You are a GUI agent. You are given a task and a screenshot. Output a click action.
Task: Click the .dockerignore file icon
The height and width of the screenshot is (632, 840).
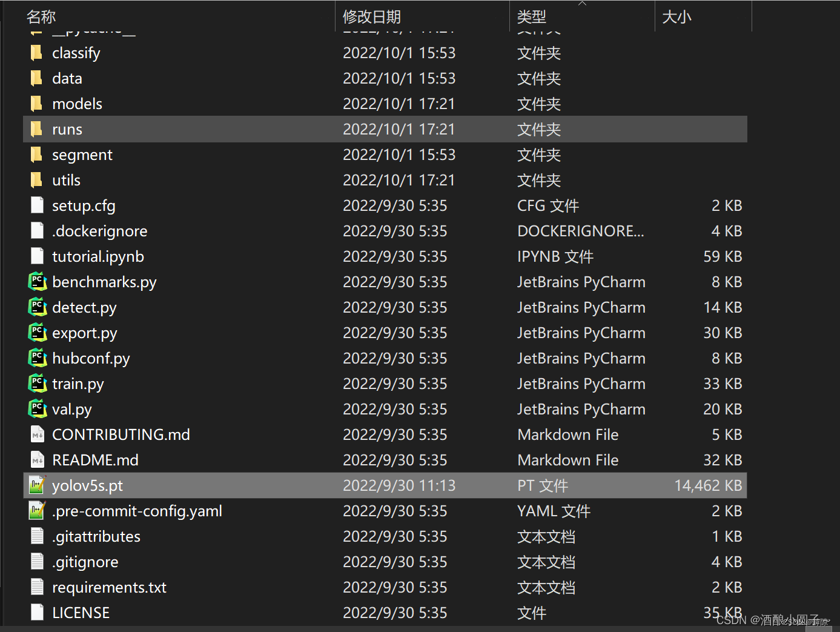(37, 231)
